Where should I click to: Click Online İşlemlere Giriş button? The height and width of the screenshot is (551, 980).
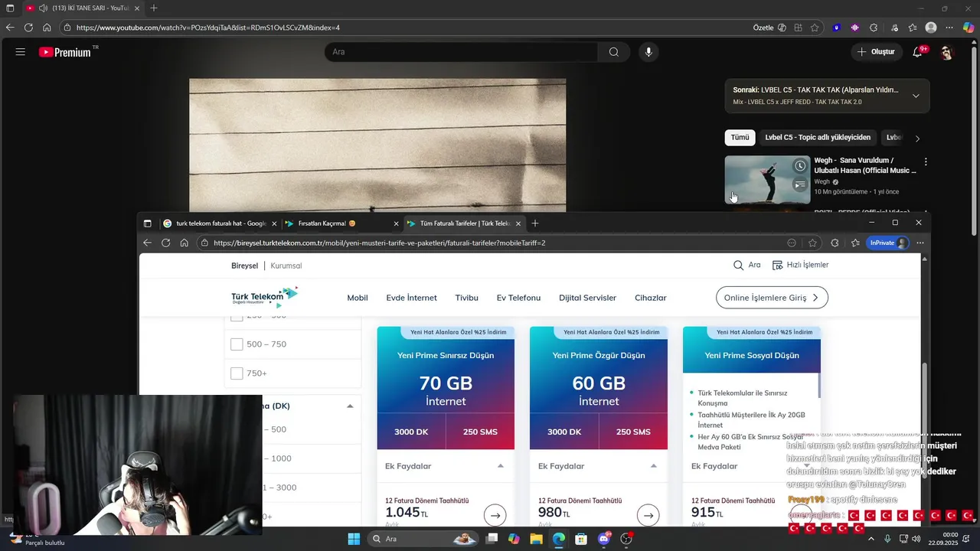(x=772, y=298)
